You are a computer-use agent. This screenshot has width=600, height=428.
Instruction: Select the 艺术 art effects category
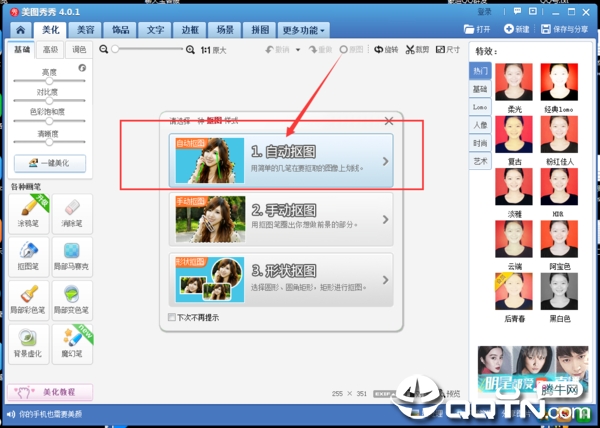[480, 161]
